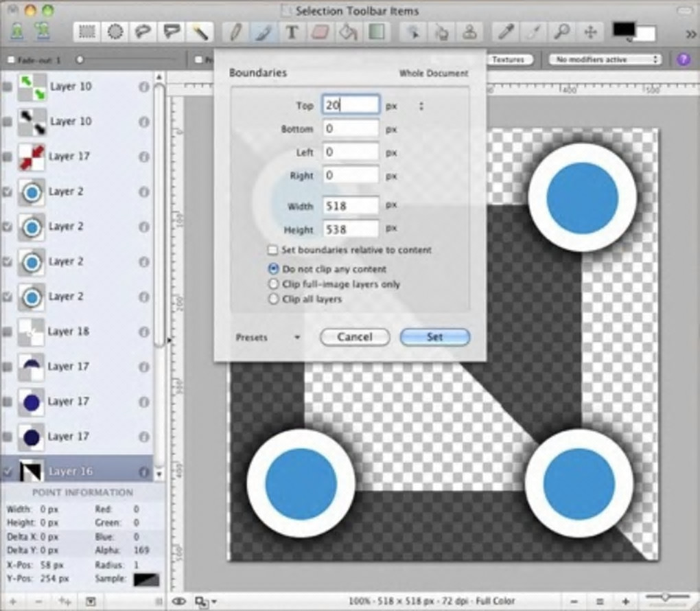Select Clip all layers option

point(273,299)
